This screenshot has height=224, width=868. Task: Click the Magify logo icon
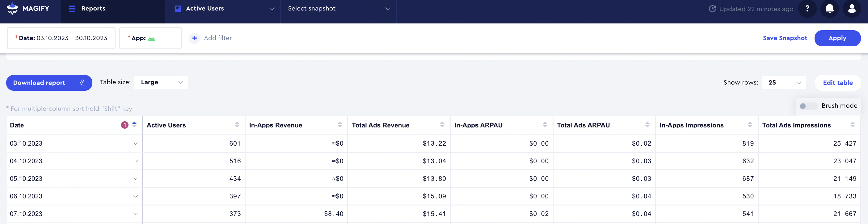[x=12, y=8]
